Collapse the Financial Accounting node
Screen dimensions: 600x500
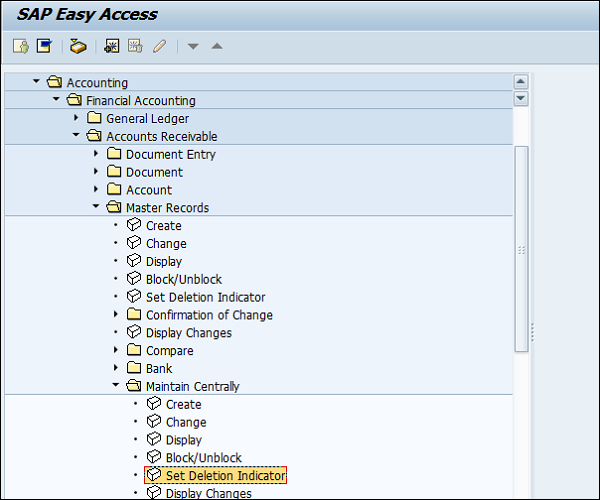56,100
